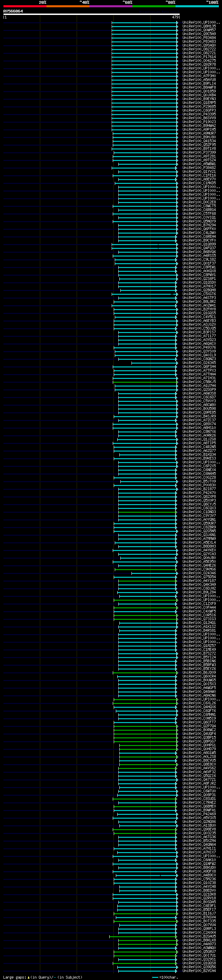Viewport: 222px width, 980px height.
Task: Click hit label UniRef100_A1U7H4
Action: coord(199,386)
